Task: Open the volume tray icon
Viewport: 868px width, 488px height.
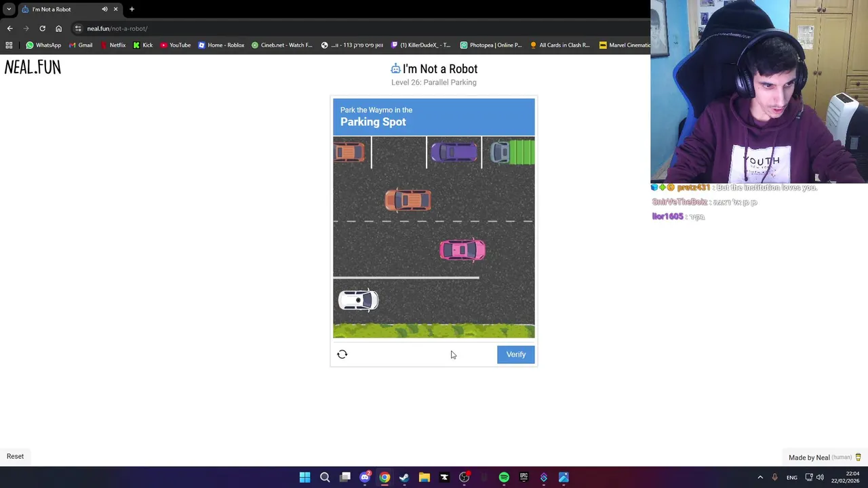Action: coord(820,477)
